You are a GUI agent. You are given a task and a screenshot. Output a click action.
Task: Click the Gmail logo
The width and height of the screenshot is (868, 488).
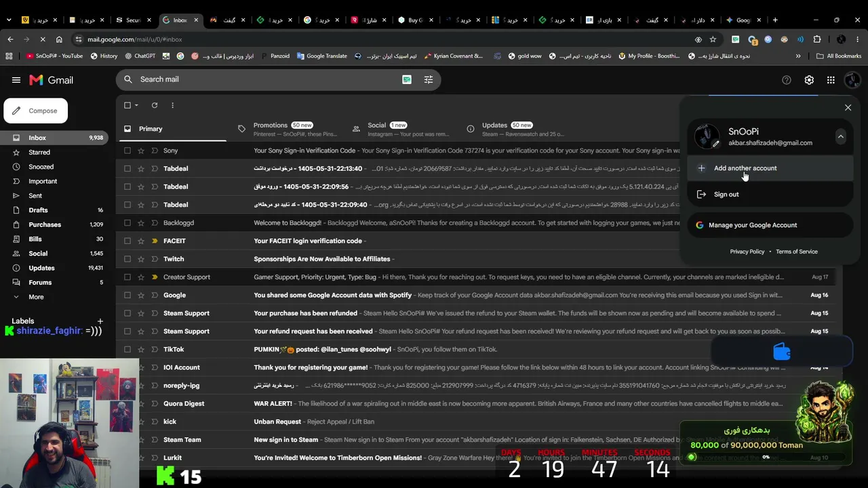pos(51,80)
